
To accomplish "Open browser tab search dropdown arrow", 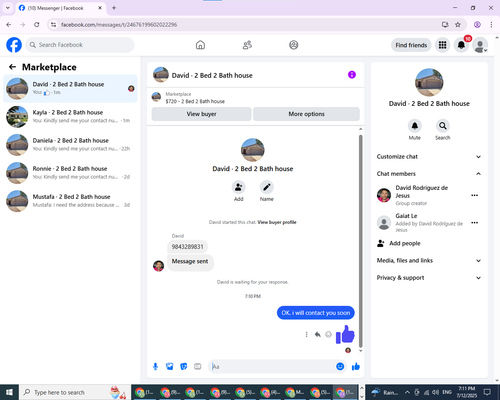I will (x=8, y=8).
